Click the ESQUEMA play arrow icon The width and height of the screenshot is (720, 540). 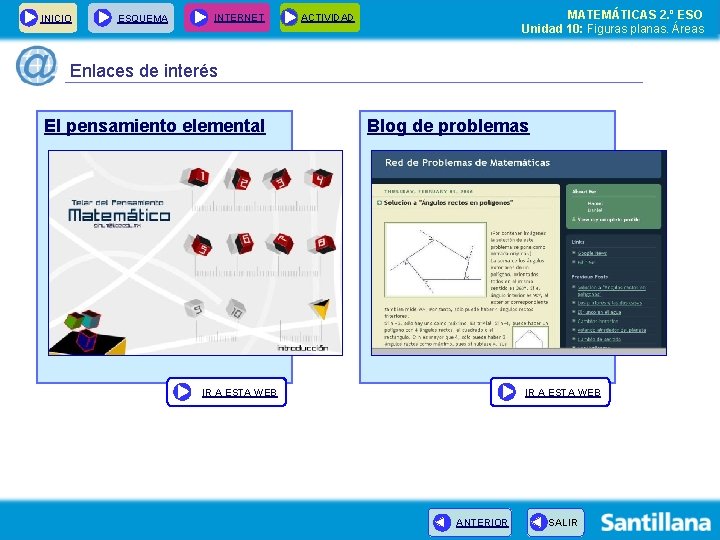point(102,18)
